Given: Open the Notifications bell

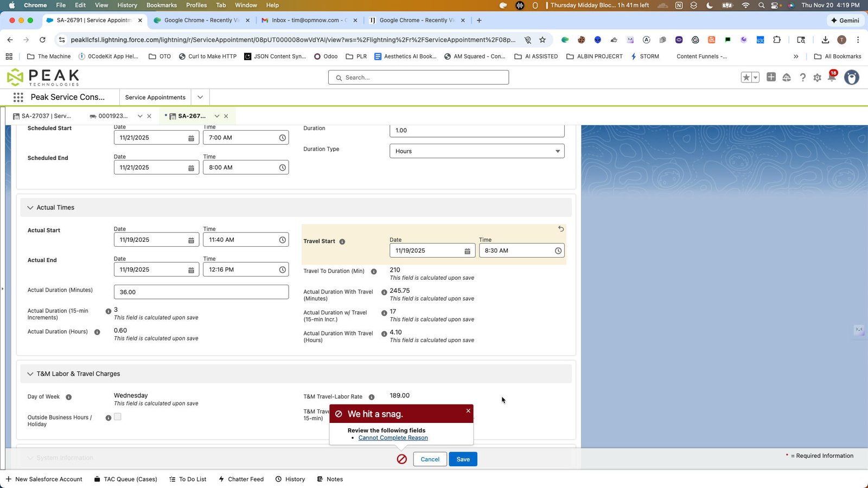Looking at the screenshot, I should [x=831, y=78].
